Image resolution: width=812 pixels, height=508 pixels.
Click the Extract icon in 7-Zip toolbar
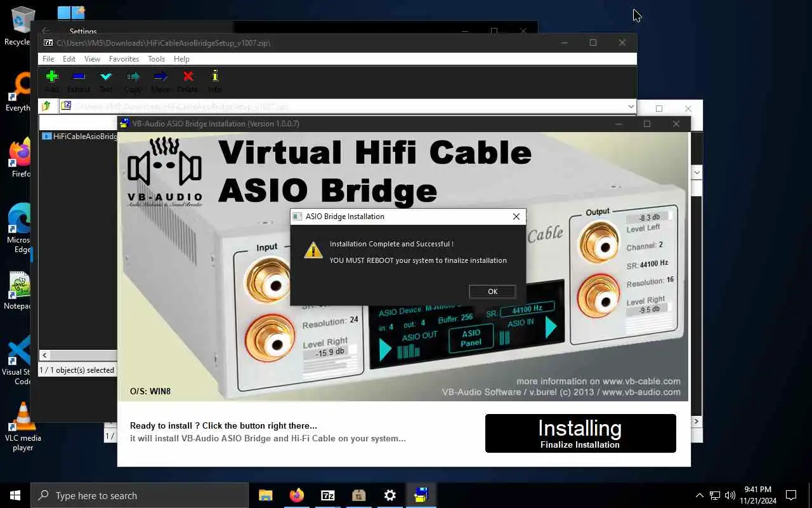[79, 81]
